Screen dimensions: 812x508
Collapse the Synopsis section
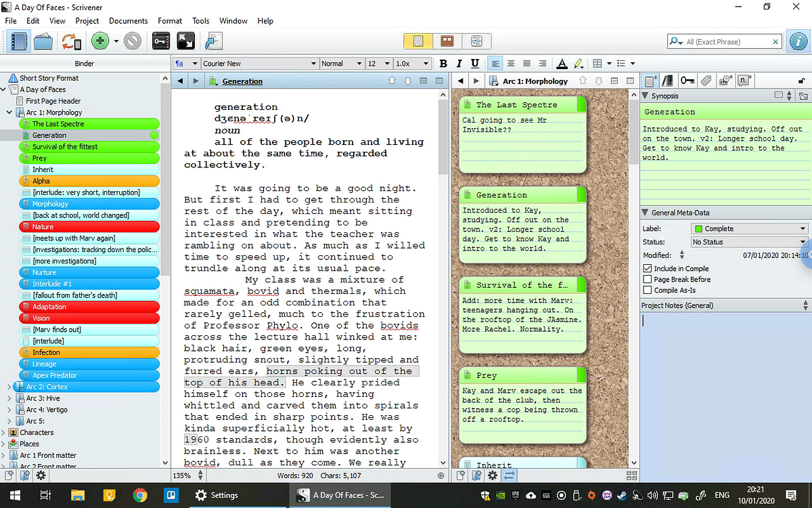click(x=645, y=96)
